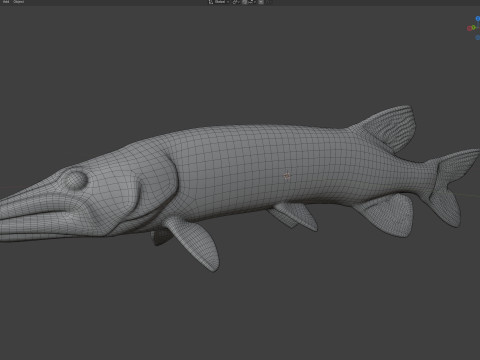The height and width of the screenshot is (360, 480).
Task: Open the Object menu in the viewport header
Action: point(19,1)
